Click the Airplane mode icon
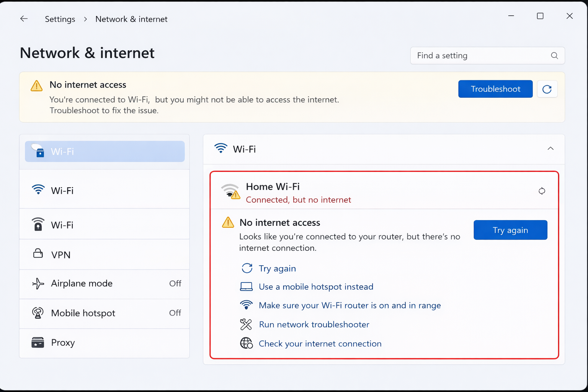 [x=38, y=284]
